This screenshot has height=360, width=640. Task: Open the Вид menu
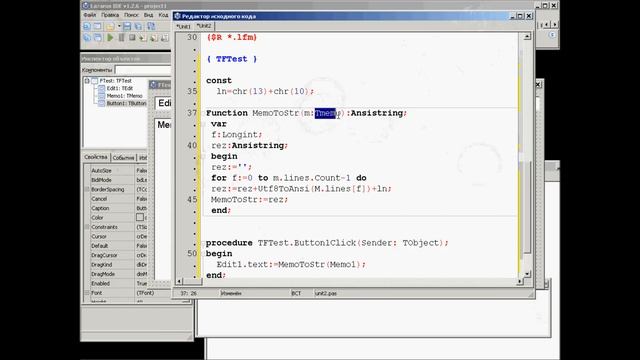coord(149,15)
